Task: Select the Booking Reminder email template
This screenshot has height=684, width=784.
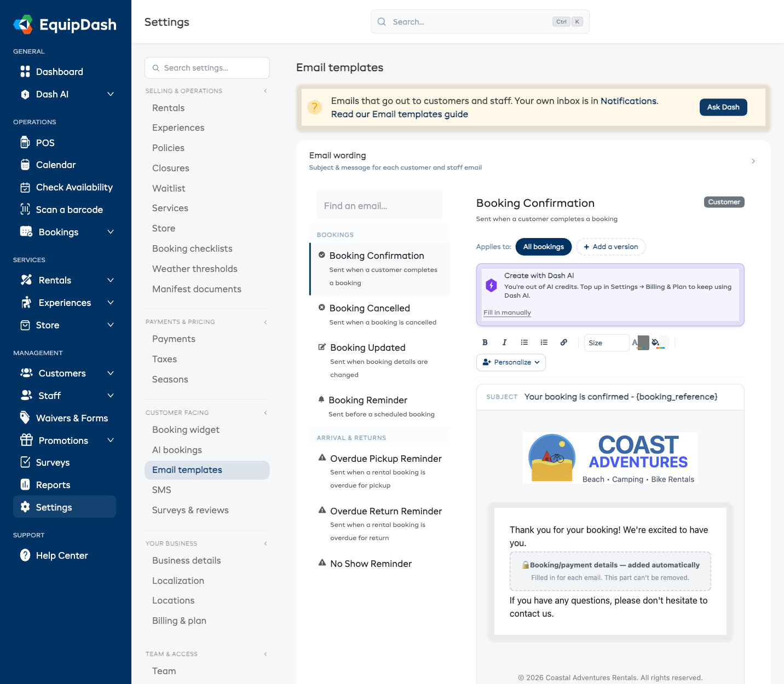Action: pyautogui.click(x=379, y=407)
